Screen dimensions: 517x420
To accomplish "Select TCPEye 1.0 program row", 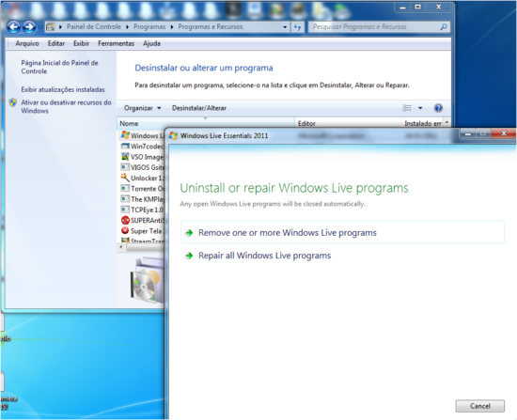I will pos(142,210).
